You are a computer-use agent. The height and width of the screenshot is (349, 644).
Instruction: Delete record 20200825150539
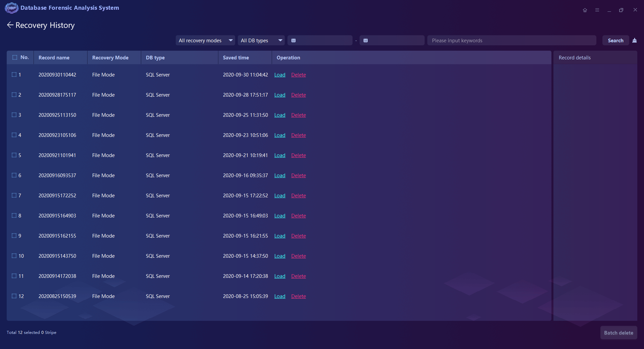tap(299, 296)
